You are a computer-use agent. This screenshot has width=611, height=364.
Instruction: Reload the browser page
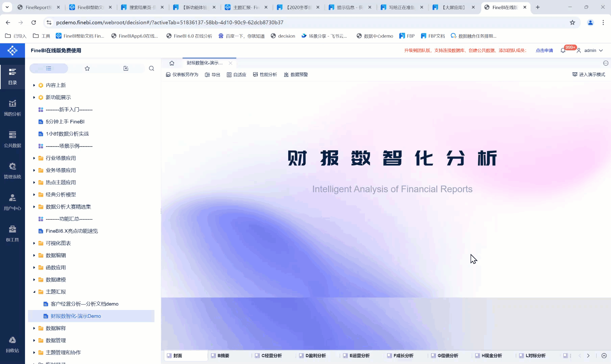[x=33, y=23]
